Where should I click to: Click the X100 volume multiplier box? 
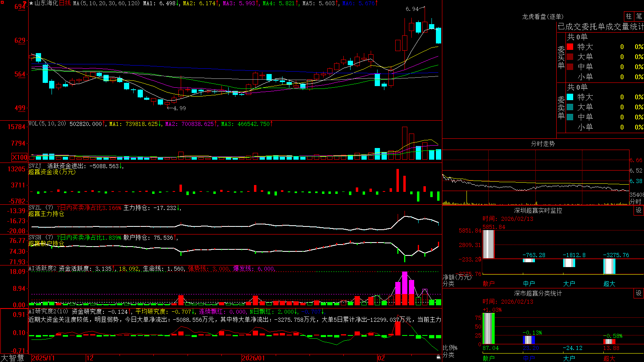pos(20,157)
